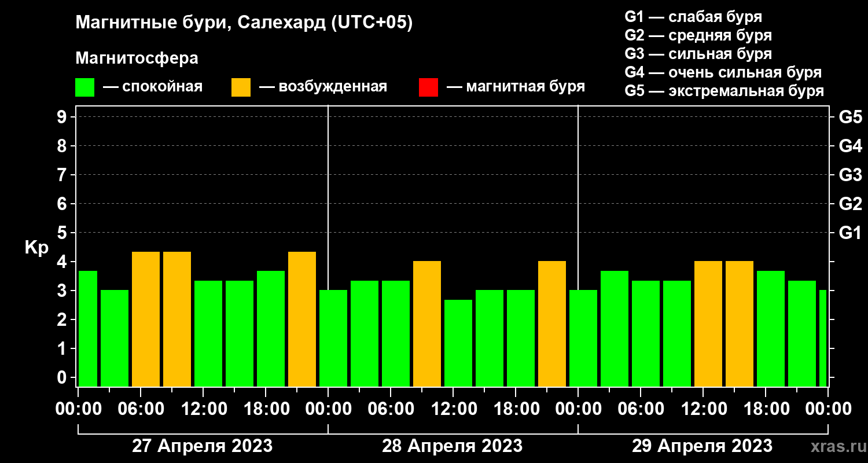This screenshot has width=868, height=463.
Task: Click the 'G1' label on right axis
Action: pos(850,233)
